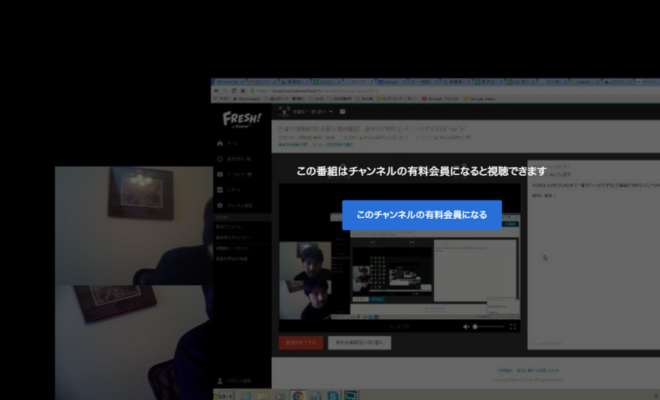Open the settings gear icon in sidebar
Viewport: 660px width, 400px height.
pyautogui.click(x=220, y=205)
